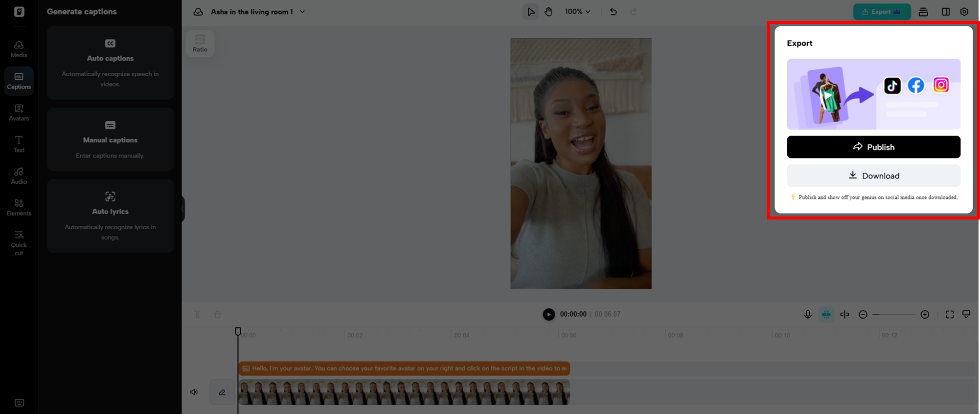Open the Text panel

click(19, 144)
